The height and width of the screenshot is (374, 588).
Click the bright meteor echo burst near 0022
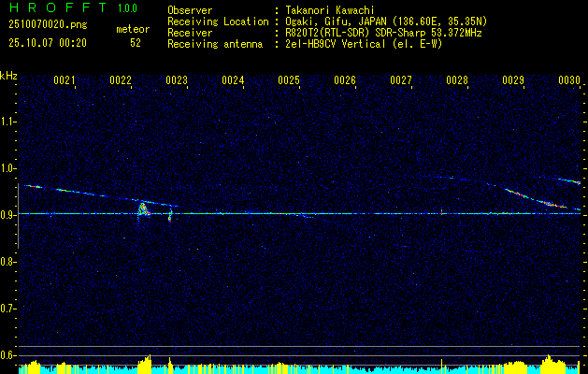click(144, 210)
